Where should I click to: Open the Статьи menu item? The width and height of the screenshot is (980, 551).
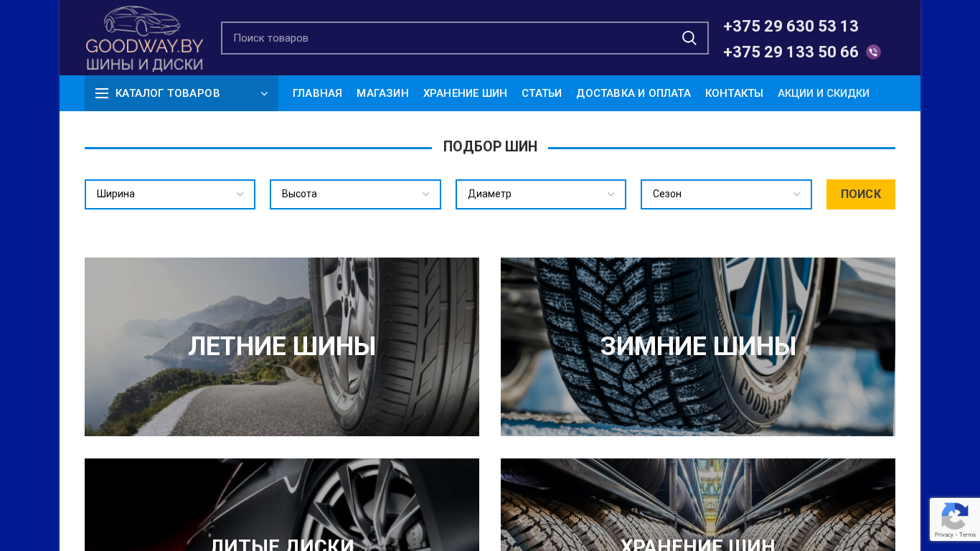click(x=542, y=93)
